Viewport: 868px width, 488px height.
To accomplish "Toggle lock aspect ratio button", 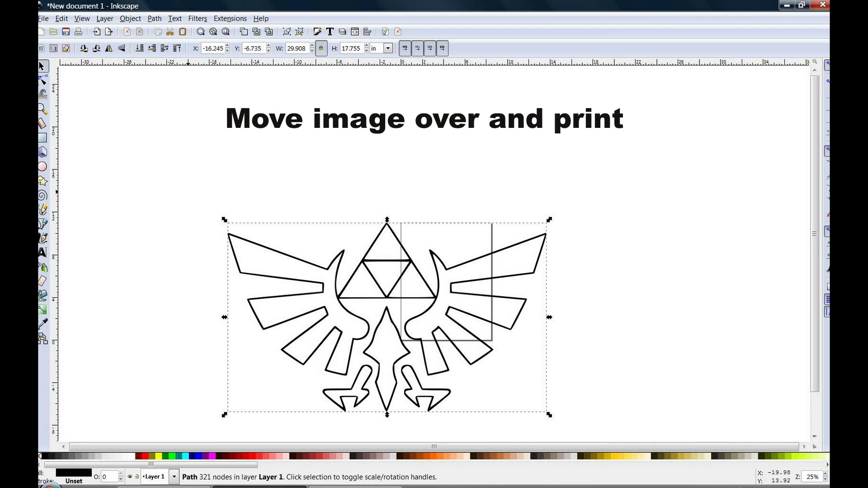I will point(321,48).
